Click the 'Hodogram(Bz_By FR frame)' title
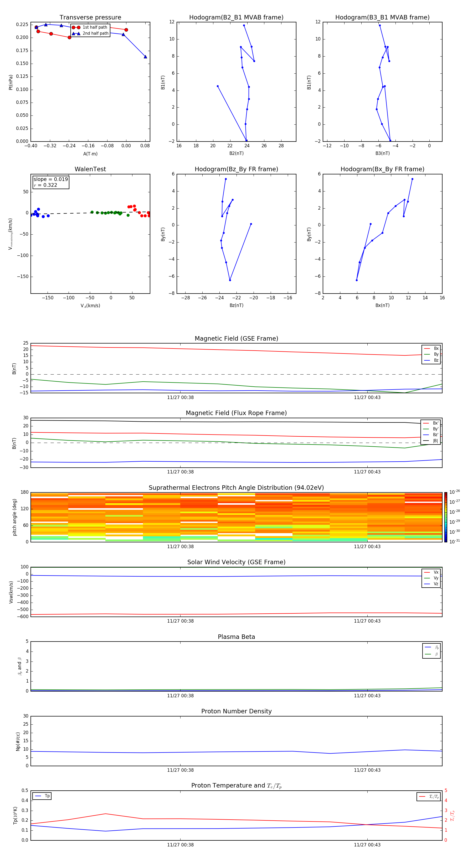 tap(236, 169)
